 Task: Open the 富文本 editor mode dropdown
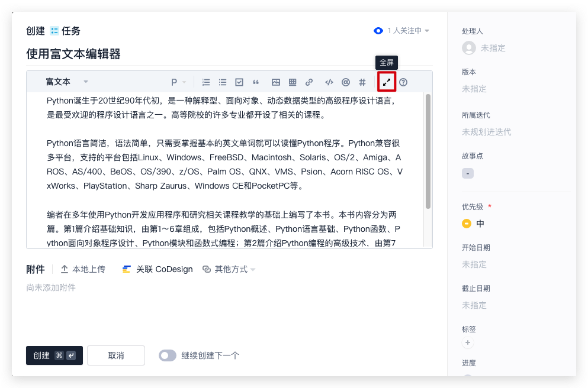[x=67, y=82]
